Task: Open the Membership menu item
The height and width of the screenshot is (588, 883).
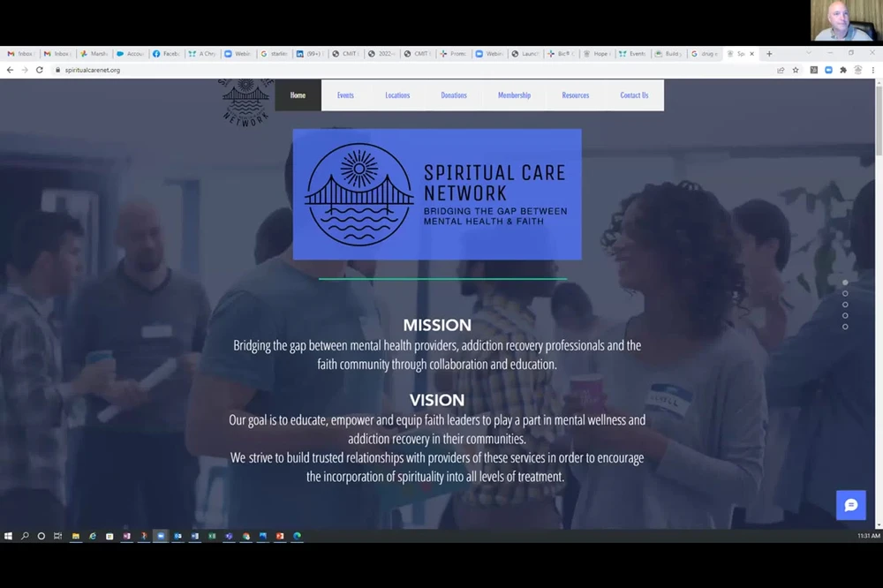Action: (x=514, y=95)
